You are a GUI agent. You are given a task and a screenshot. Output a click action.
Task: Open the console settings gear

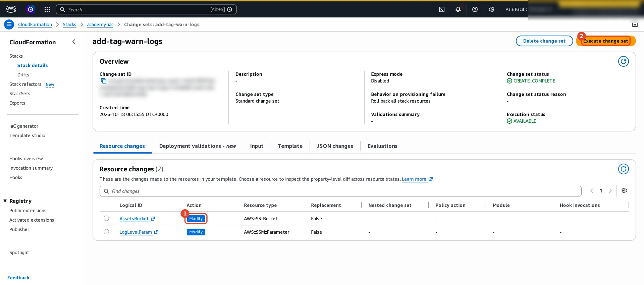tap(492, 9)
